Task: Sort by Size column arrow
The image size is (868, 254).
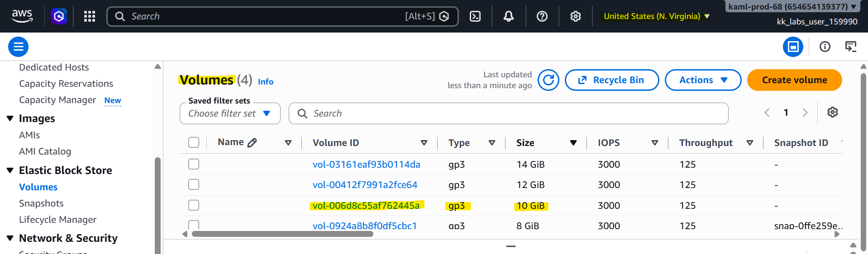Action: click(x=573, y=143)
